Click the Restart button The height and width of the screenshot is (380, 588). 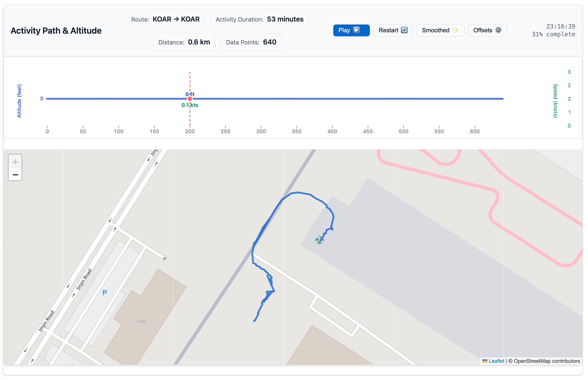click(393, 30)
